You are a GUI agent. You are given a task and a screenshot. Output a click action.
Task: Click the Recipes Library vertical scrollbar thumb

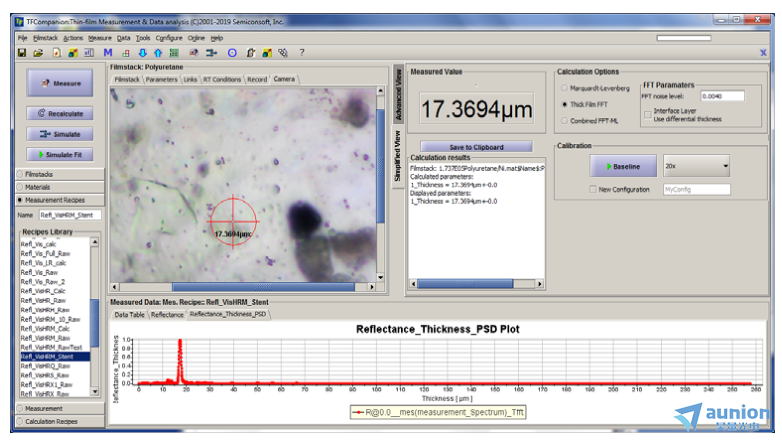[94, 324]
